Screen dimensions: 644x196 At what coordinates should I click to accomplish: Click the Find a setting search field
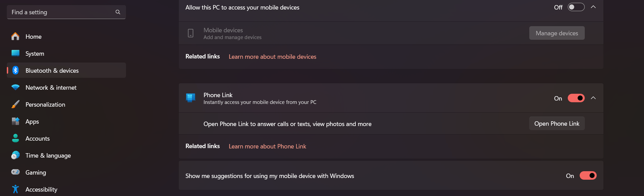[66, 12]
